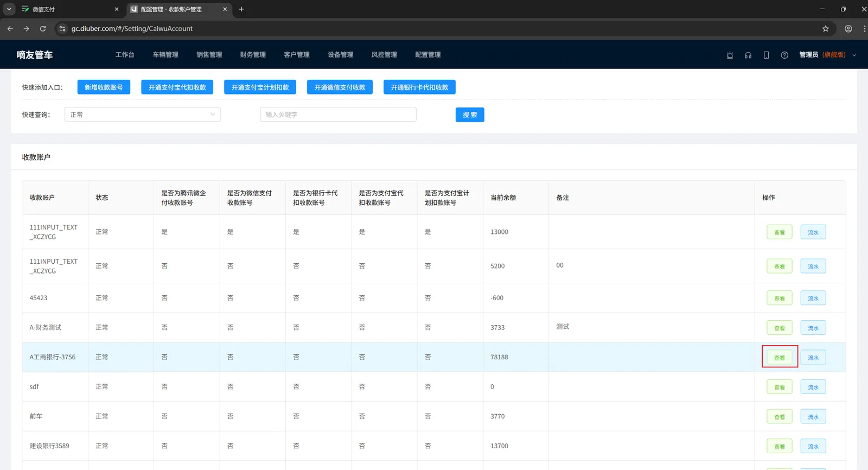Image resolution: width=868 pixels, height=470 pixels.
Task: Open the 财务管理 menu
Action: tap(253, 55)
